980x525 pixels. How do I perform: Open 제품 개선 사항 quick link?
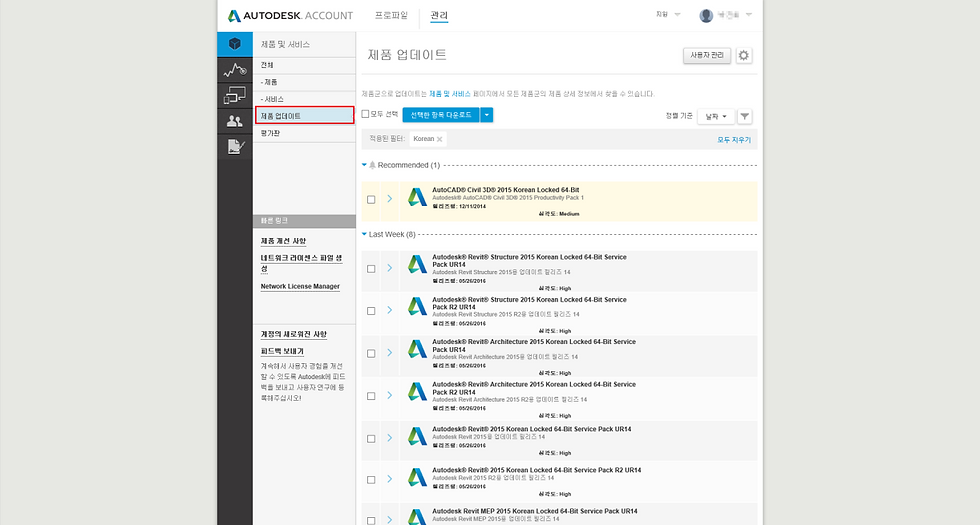[283, 241]
